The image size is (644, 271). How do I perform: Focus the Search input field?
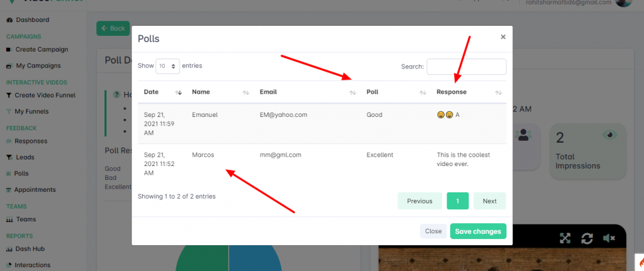tap(467, 67)
